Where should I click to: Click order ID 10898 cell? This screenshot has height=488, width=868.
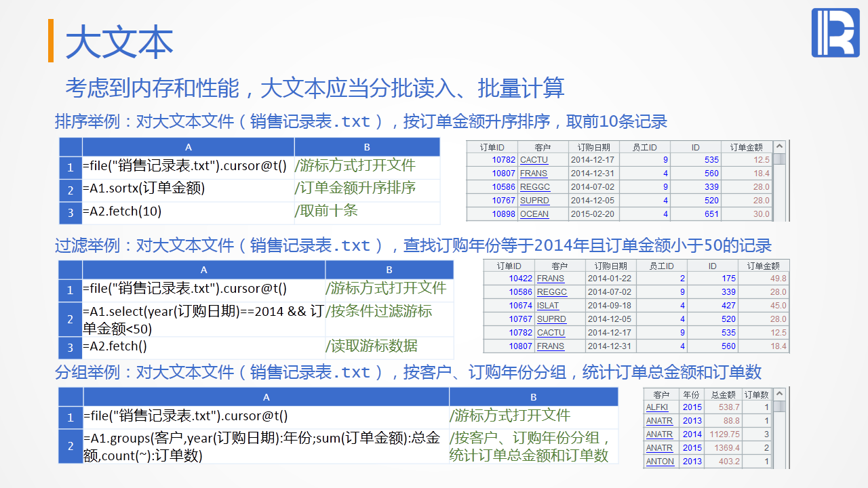click(503, 214)
